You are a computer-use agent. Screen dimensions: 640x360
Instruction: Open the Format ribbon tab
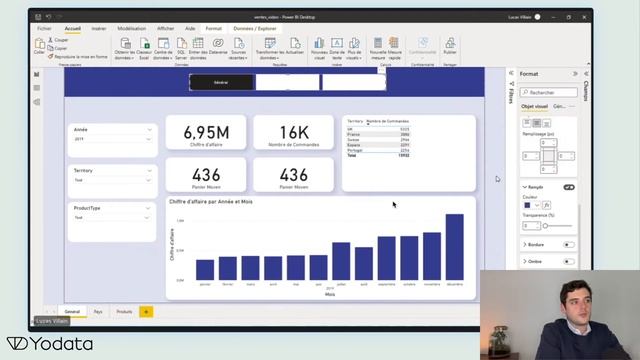(x=213, y=29)
